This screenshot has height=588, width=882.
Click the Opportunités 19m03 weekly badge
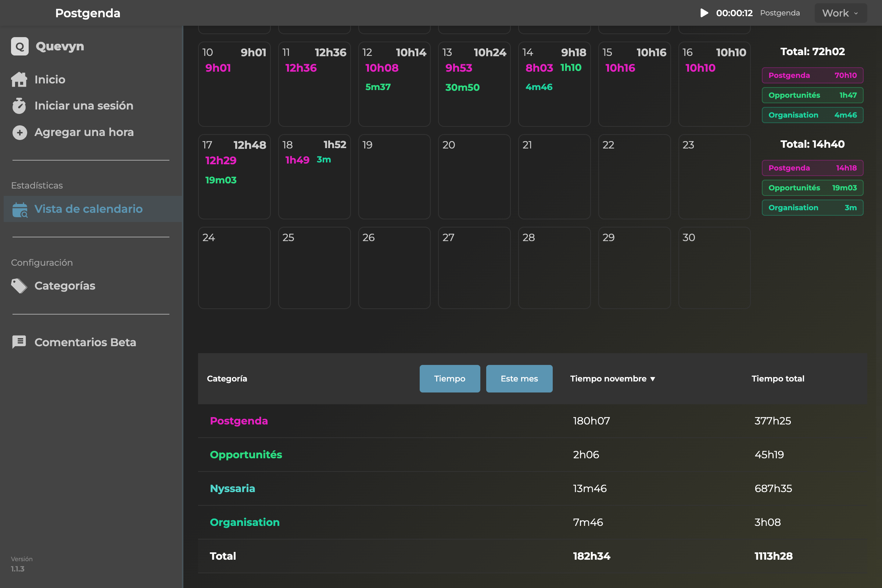(x=812, y=188)
